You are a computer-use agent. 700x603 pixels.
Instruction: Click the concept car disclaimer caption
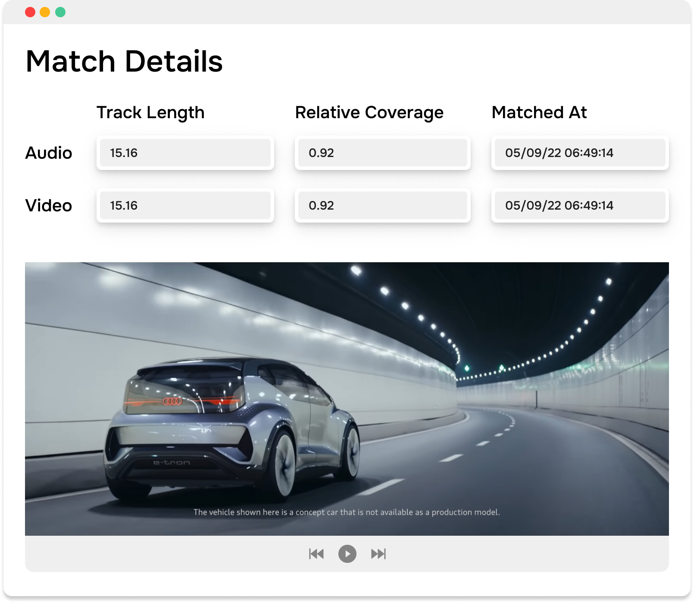[347, 512]
